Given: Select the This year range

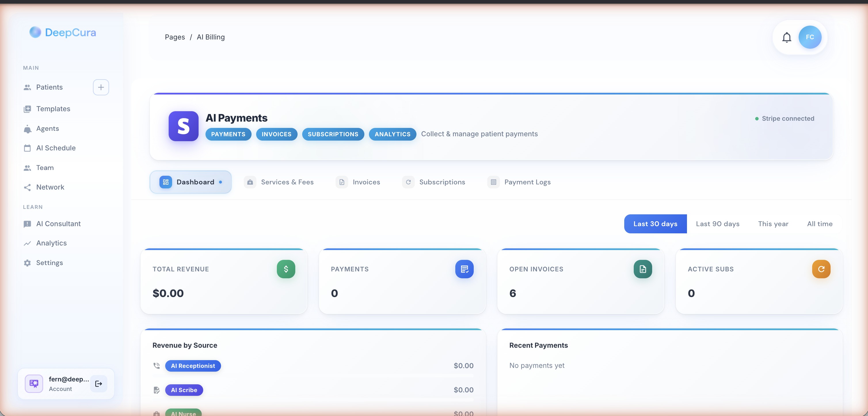Looking at the screenshot, I should 773,224.
